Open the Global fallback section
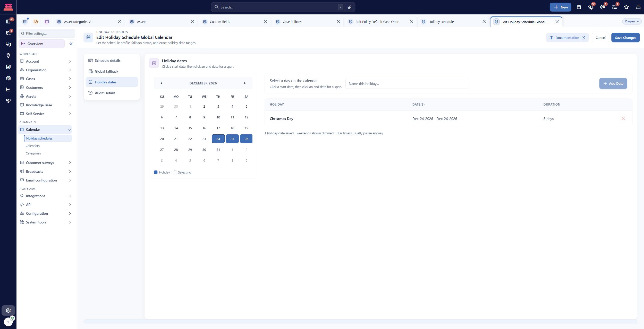This screenshot has width=644, height=329. tap(112, 71)
